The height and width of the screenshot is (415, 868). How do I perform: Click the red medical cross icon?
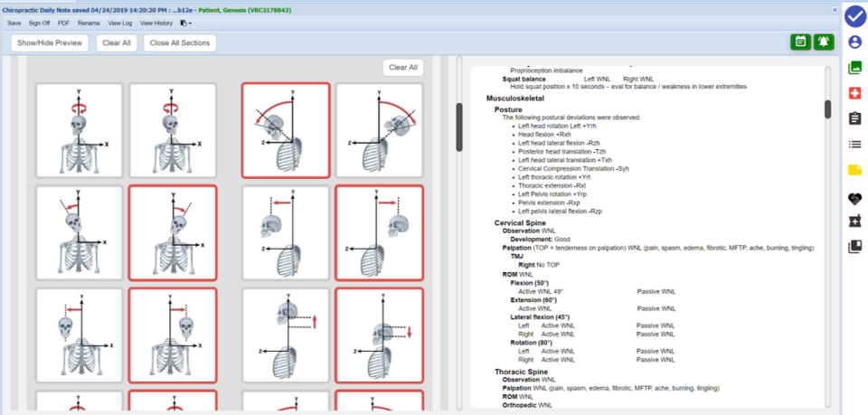pos(854,93)
